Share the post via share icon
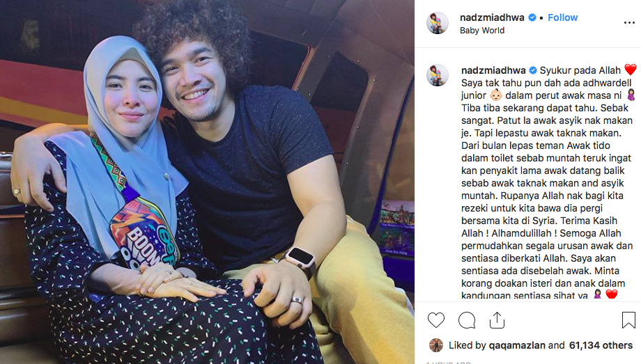 pos(497,320)
